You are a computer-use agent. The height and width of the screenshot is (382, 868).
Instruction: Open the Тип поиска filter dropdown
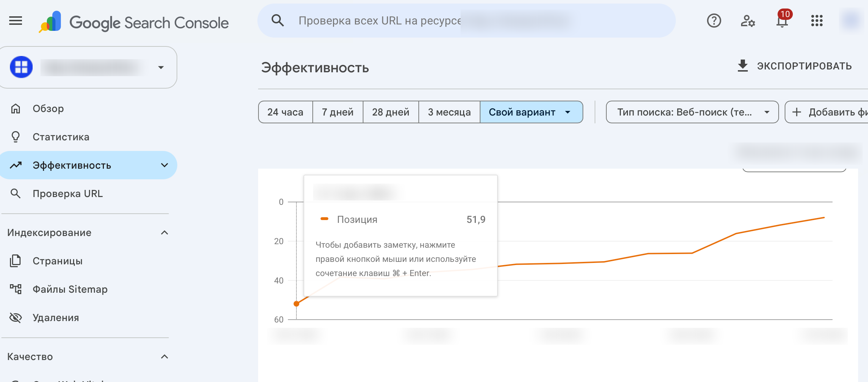[692, 112]
